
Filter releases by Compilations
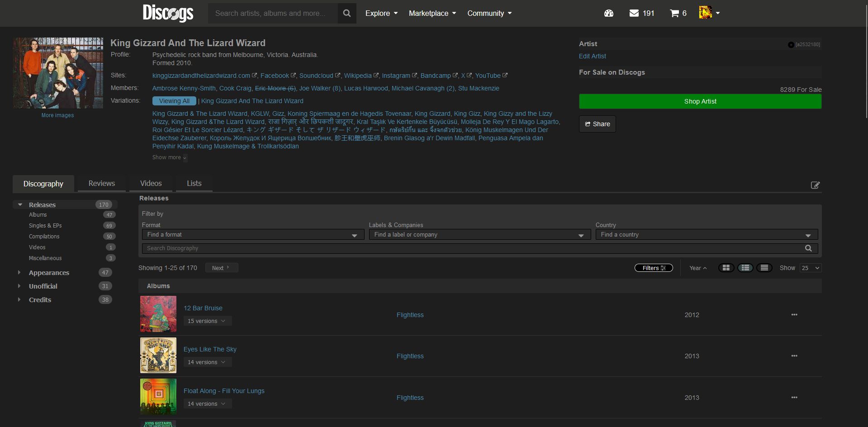click(x=44, y=237)
